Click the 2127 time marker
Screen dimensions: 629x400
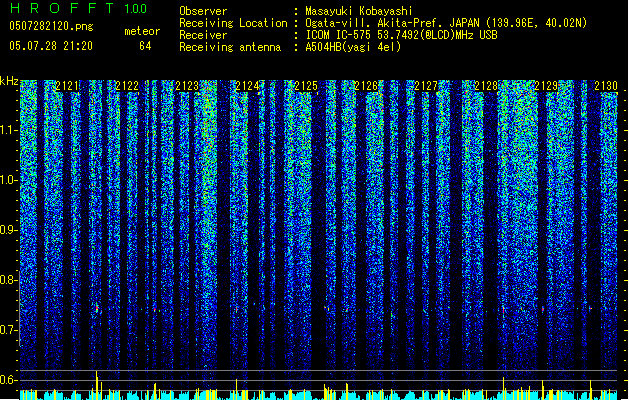point(426,86)
